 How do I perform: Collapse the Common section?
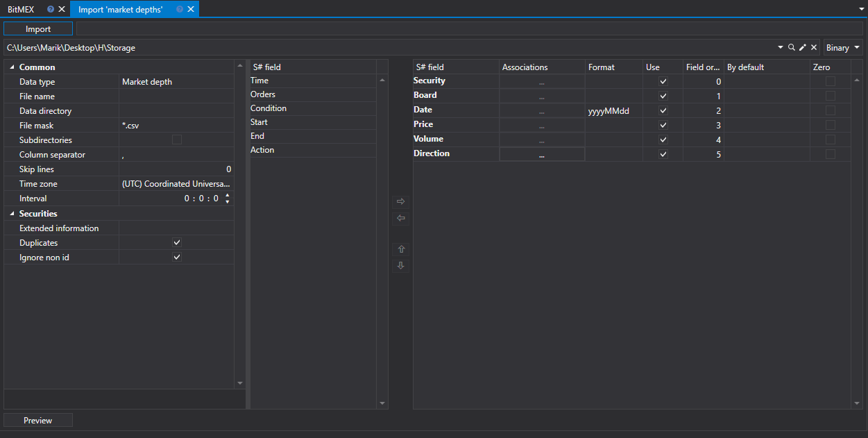click(x=12, y=67)
